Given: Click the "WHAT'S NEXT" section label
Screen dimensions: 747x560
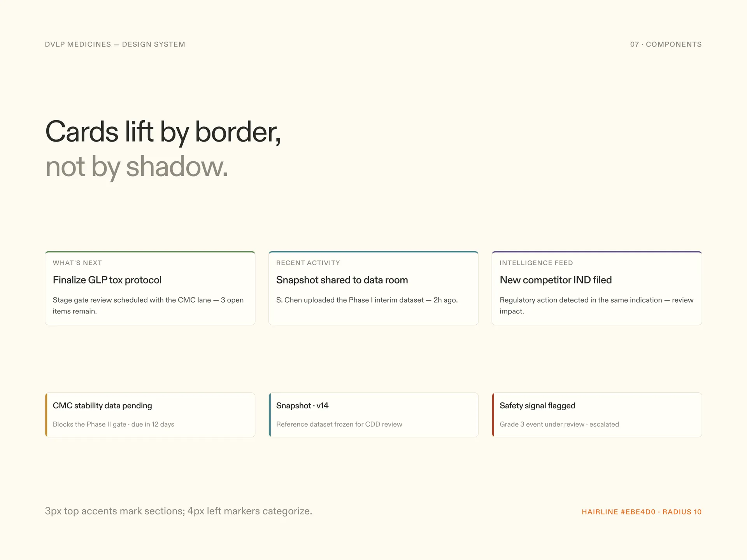Looking at the screenshot, I should point(77,263).
